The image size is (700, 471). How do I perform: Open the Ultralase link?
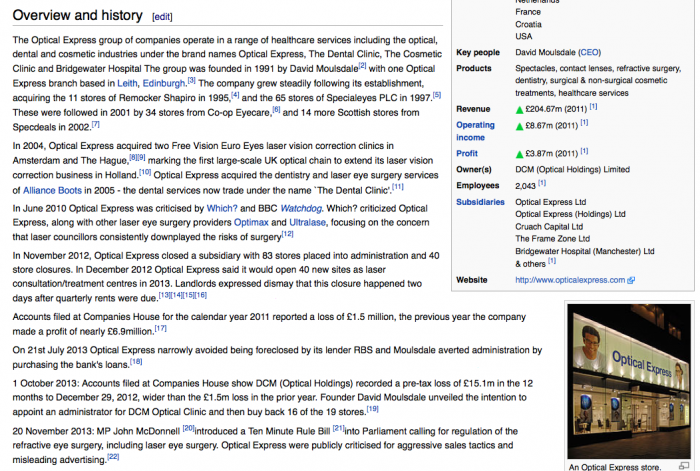pos(308,222)
